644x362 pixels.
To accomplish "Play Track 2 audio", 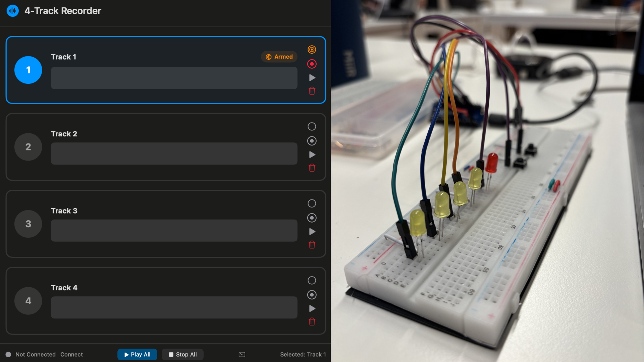I will pos(312,155).
